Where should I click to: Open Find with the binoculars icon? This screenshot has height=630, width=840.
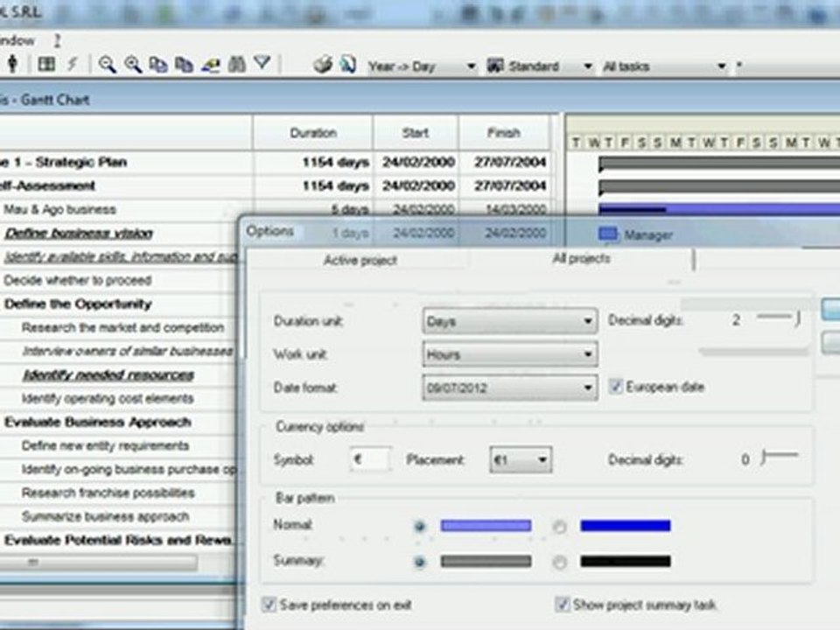click(x=236, y=65)
